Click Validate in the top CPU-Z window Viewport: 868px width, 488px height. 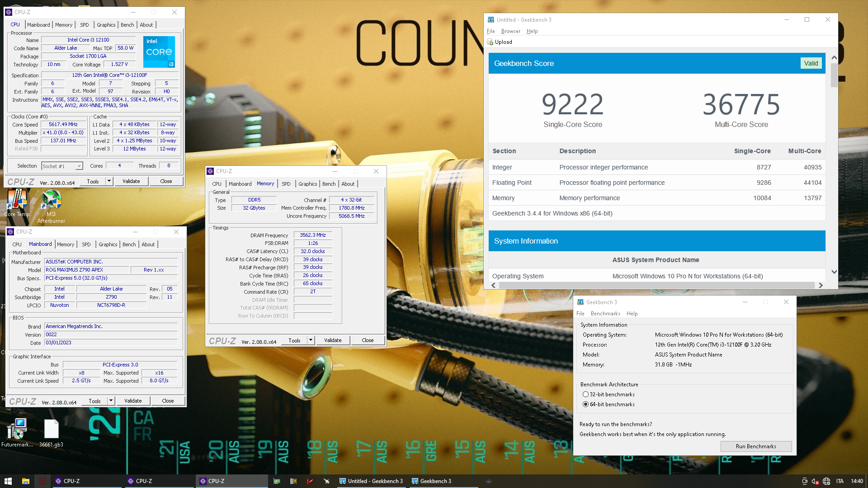coord(131,181)
